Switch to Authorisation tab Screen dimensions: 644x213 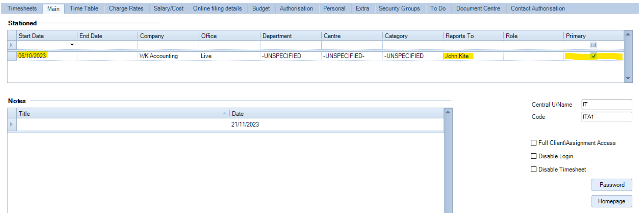tap(296, 9)
